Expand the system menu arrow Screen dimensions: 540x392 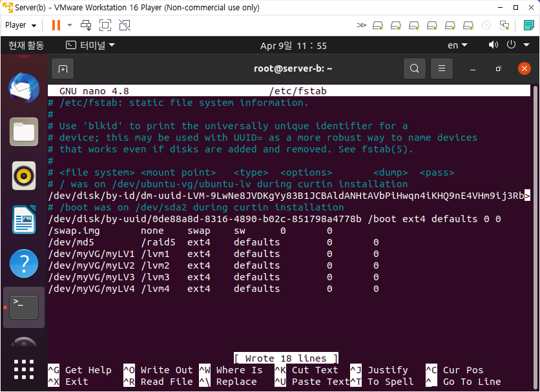coord(526,45)
